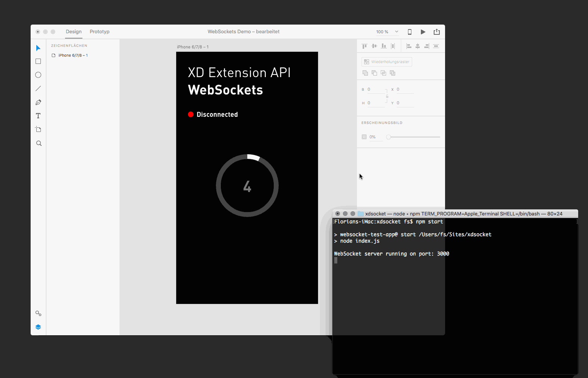Toggle the aspect ratio lock
This screenshot has width=588, height=378.
387,96
